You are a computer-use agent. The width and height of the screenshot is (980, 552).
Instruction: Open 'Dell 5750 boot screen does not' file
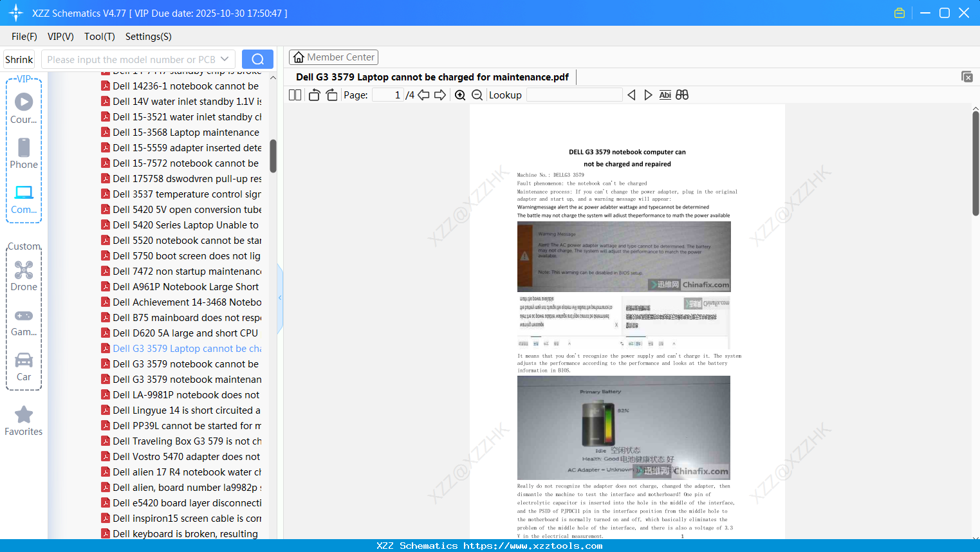click(x=187, y=256)
